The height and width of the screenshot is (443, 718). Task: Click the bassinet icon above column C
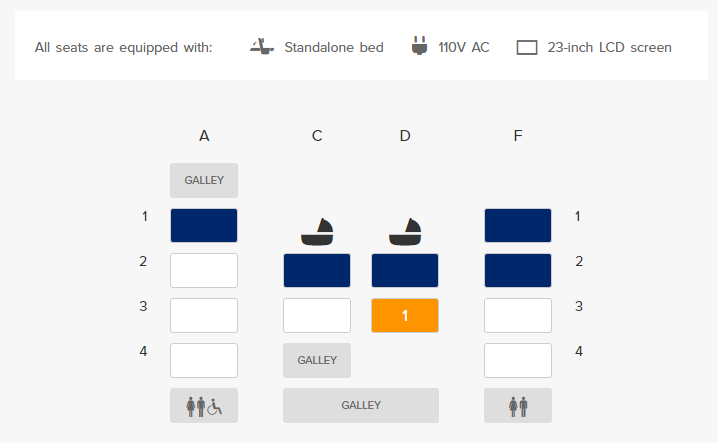(317, 232)
